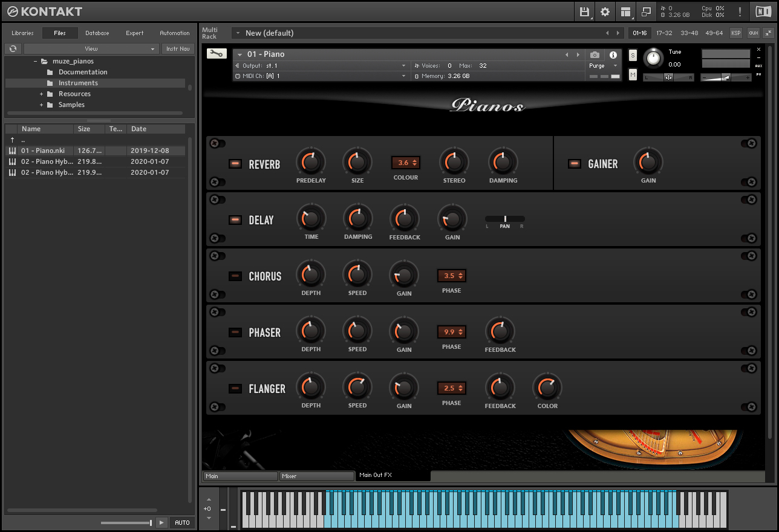Open the Kontakt options gear icon
The height and width of the screenshot is (532, 779).
605,11
